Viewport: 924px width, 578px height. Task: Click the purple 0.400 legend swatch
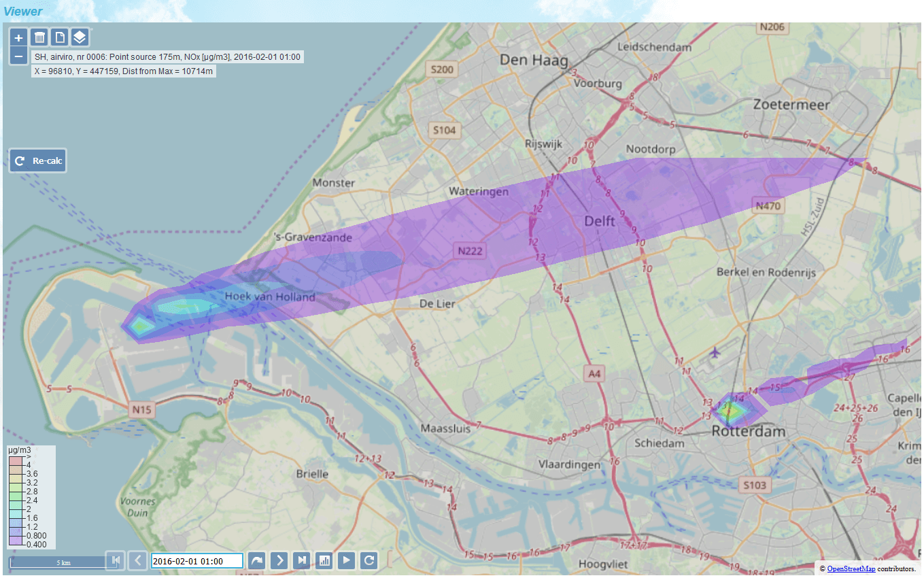click(x=16, y=542)
